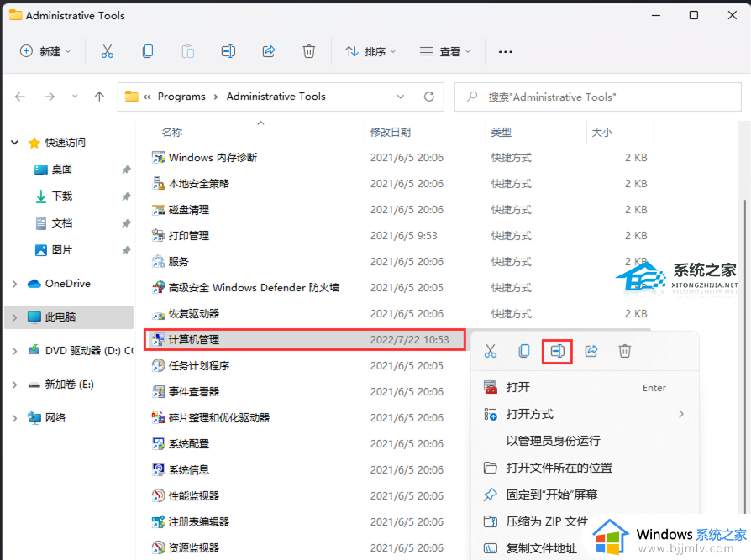
Task: Go forward with the right arrow
Action: pos(50,97)
